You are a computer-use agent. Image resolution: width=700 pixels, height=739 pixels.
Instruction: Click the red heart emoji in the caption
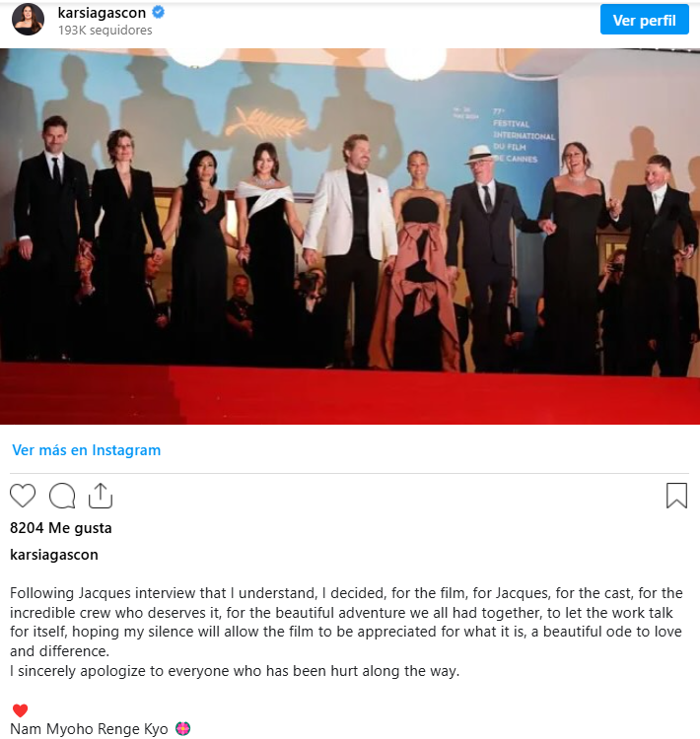21,709
